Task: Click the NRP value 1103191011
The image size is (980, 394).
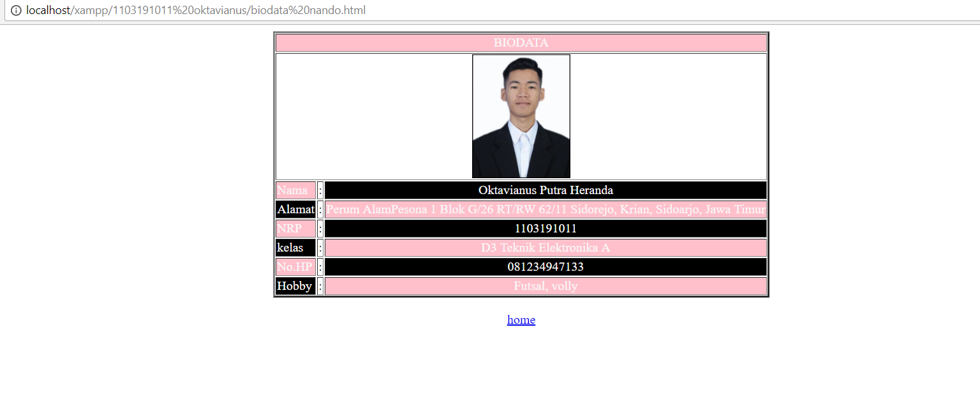Action: [546, 229]
